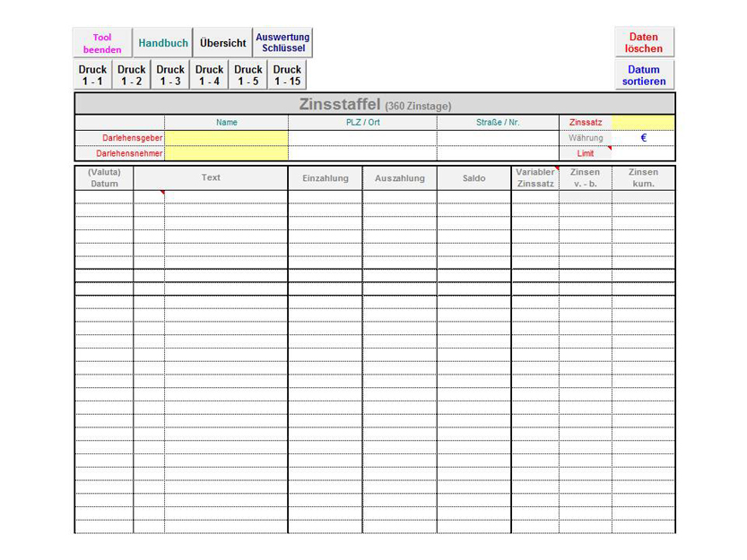Select the Limit value cell

coord(643,153)
